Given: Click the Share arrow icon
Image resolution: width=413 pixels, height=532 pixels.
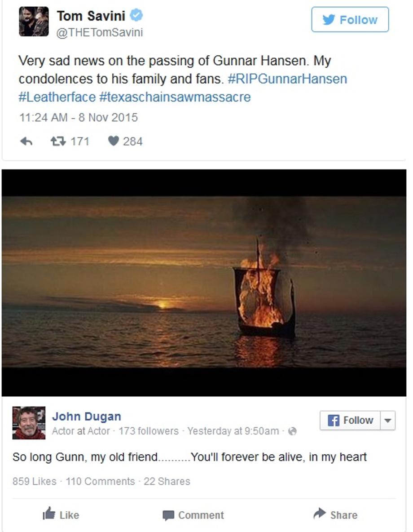Looking at the screenshot, I should [319, 513].
